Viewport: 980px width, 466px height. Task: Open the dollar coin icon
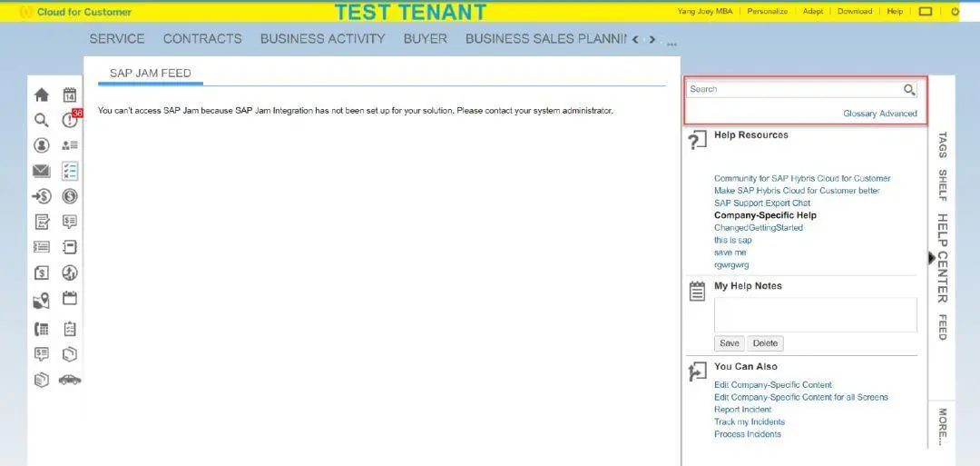pos(70,196)
